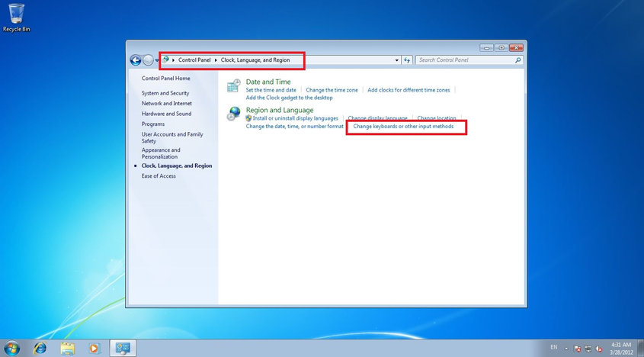
Task: Click the Region and Language globe icon
Action: [x=234, y=114]
